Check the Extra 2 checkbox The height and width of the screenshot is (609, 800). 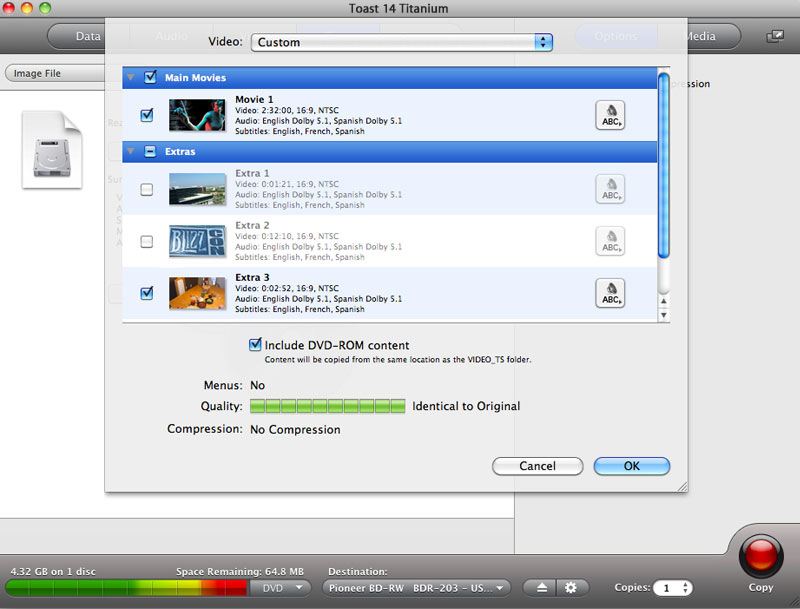pyautogui.click(x=147, y=241)
